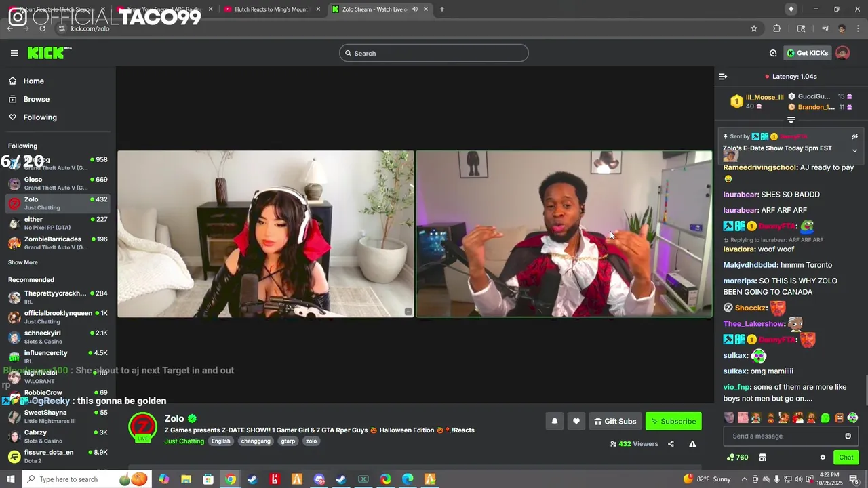The height and width of the screenshot is (488, 868).
Task: Expand Following list with Show More
Action: tap(23, 262)
